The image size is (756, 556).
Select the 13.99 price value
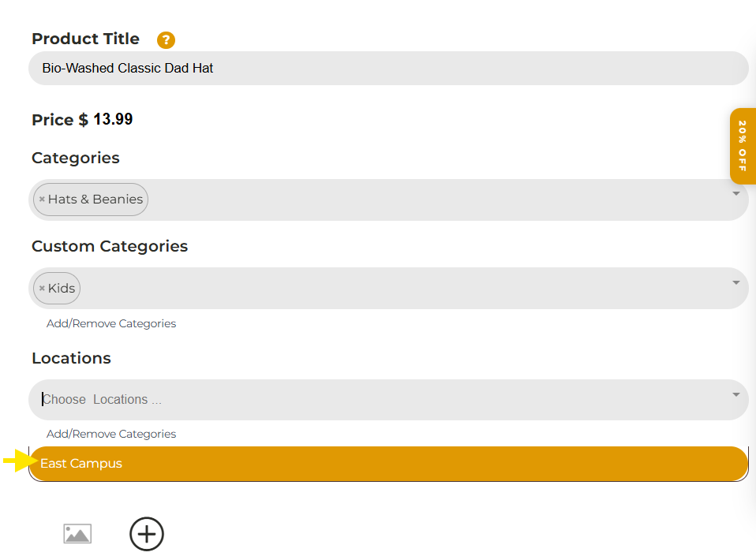tap(113, 119)
